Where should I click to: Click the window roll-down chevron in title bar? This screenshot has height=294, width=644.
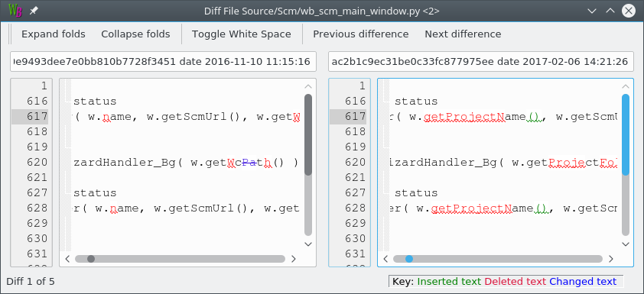click(592, 11)
